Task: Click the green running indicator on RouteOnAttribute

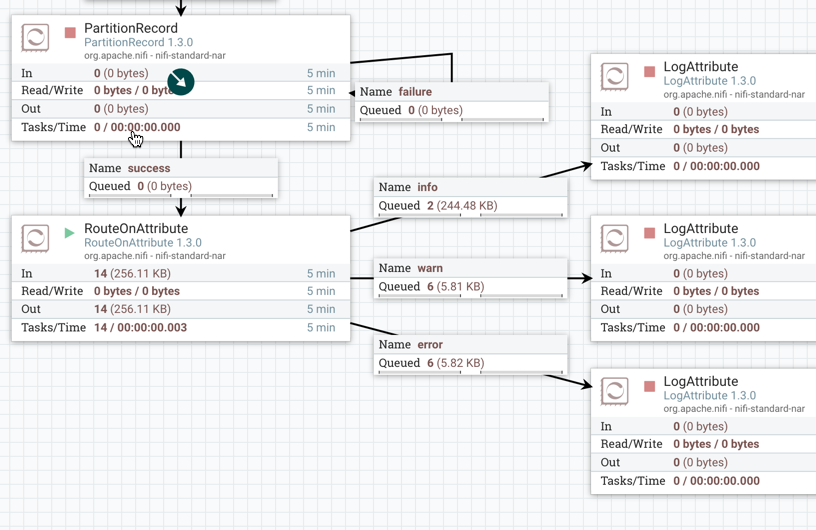Action: 69,233
